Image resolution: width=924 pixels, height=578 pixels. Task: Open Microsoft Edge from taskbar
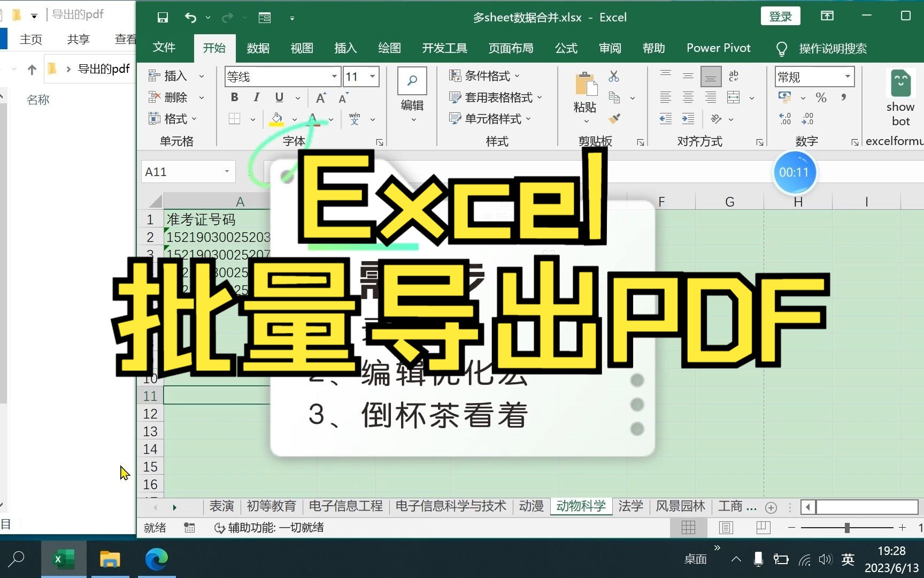coord(157,559)
